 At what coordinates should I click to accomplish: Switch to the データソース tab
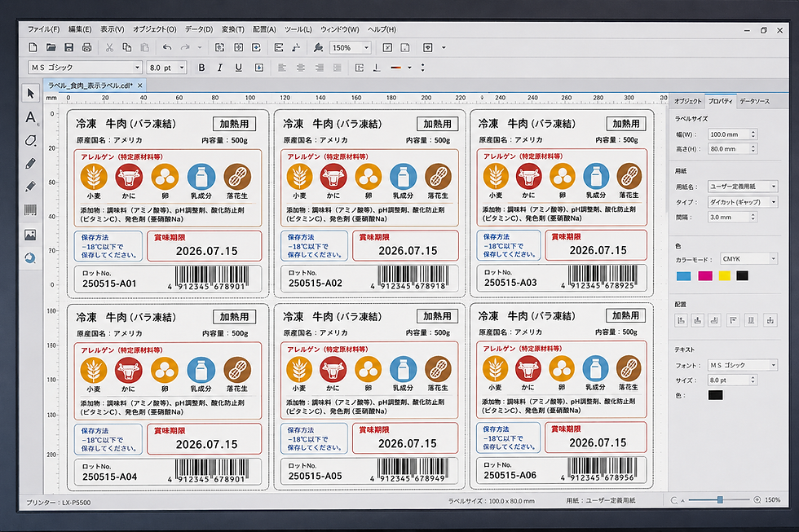coord(754,101)
